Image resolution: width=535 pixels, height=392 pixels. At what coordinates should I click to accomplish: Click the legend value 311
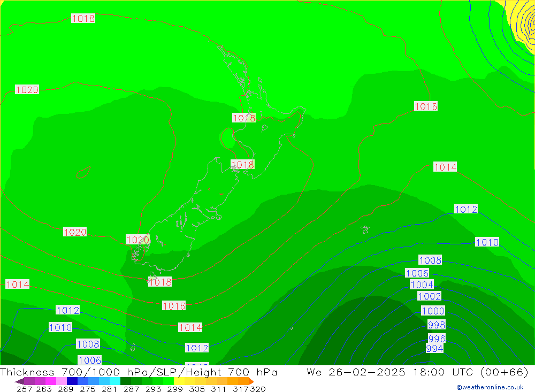[218, 389]
